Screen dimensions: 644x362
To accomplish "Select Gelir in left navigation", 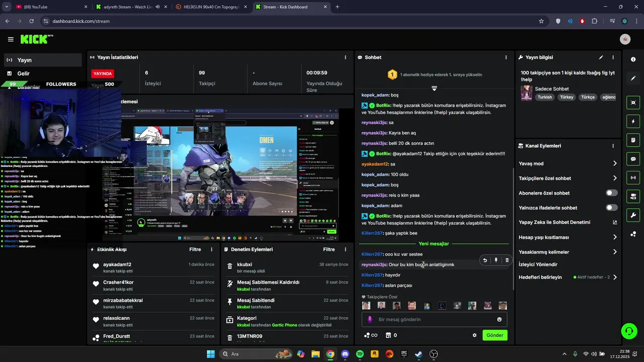I will point(42,73).
